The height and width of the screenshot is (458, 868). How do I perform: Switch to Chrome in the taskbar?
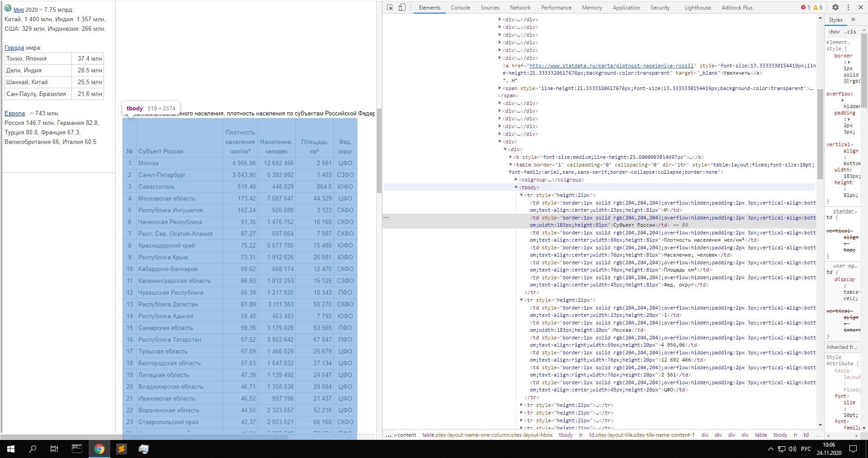pos(99,449)
